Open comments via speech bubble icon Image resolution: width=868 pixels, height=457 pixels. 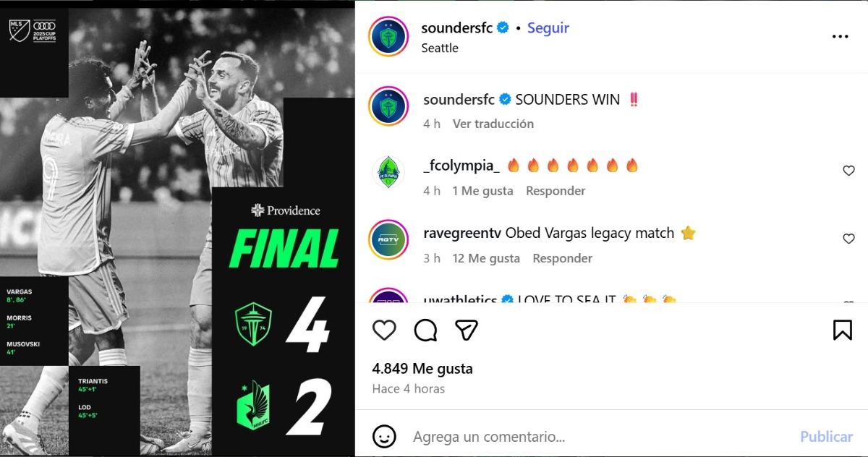(x=425, y=330)
